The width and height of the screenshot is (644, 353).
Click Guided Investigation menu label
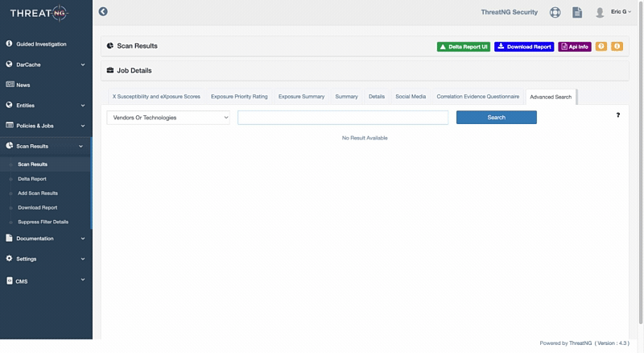[x=41, y=44]
